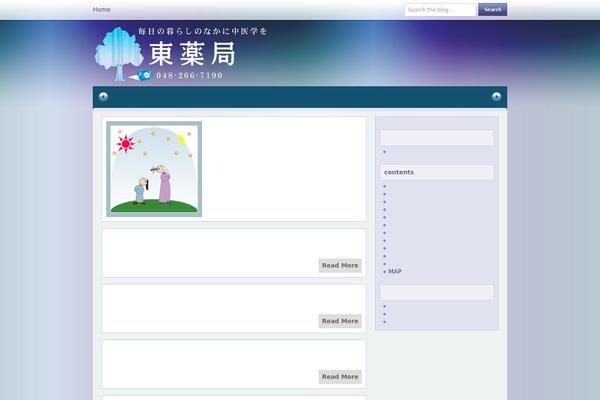
Task: Open the sun and stars illustration thumbnail
Action: pyautogui.click(x=154, y=169)
